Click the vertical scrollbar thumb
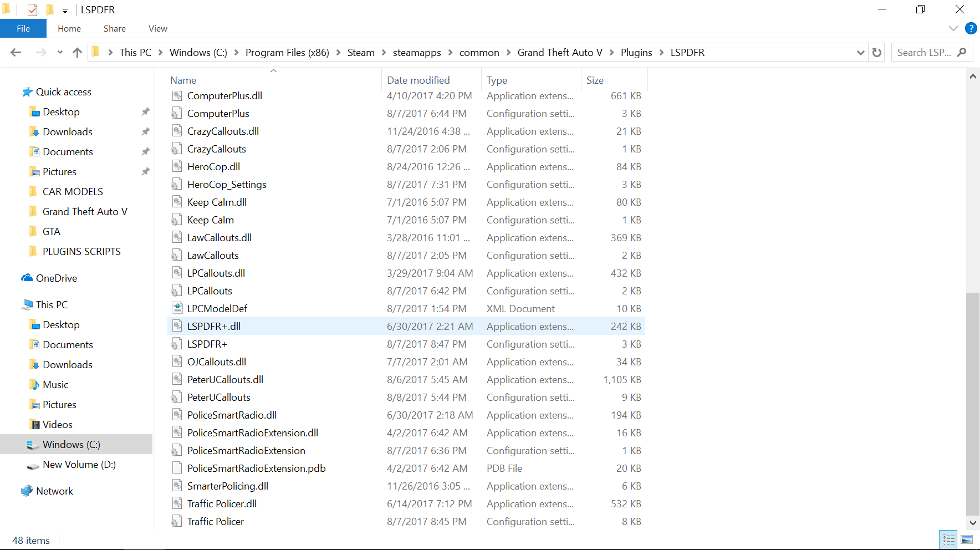The image size is (980, 550). [x=973, y=404]
